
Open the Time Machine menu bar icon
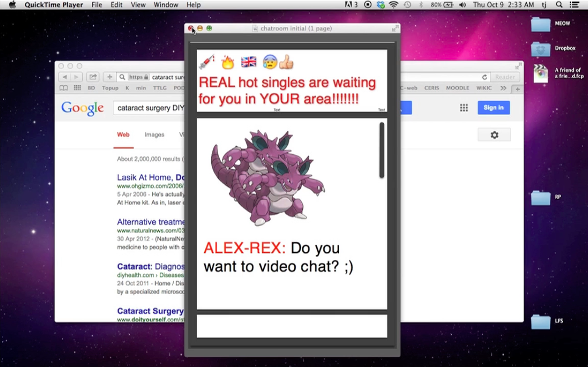click(x=408, y=5)
